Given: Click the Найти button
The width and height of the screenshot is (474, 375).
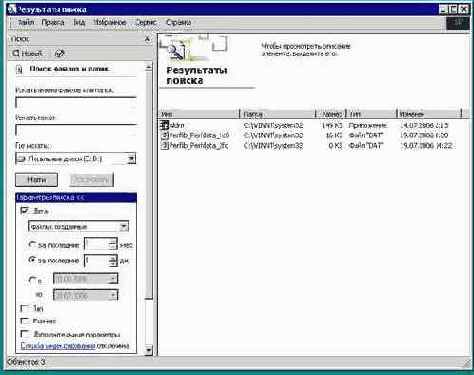Looking at the screenshot, I should point(36,180).
